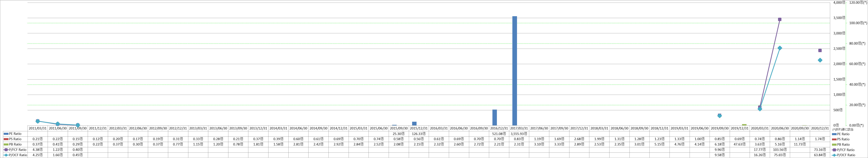Select the 2.68倍 PS Ratio cell
The width and height of the screenshot is (868, 158).
coord(579,139)
